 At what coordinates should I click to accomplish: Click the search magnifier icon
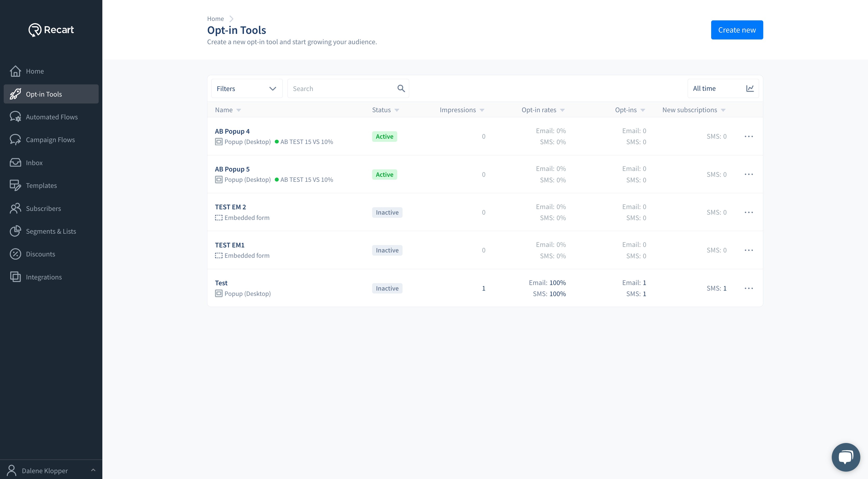point(401,88)
